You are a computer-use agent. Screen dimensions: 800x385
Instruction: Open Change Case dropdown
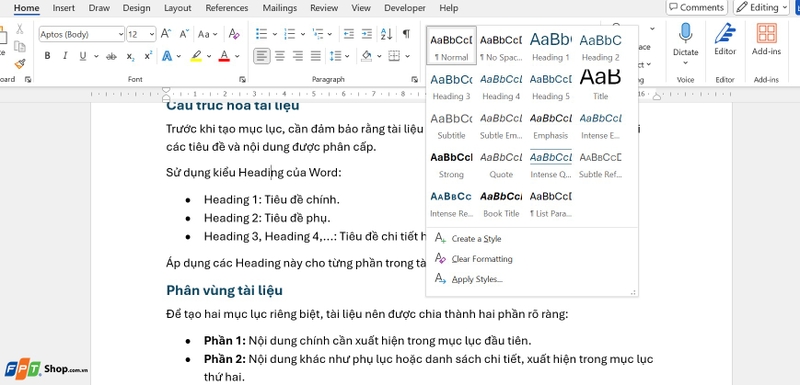[208, 34]
